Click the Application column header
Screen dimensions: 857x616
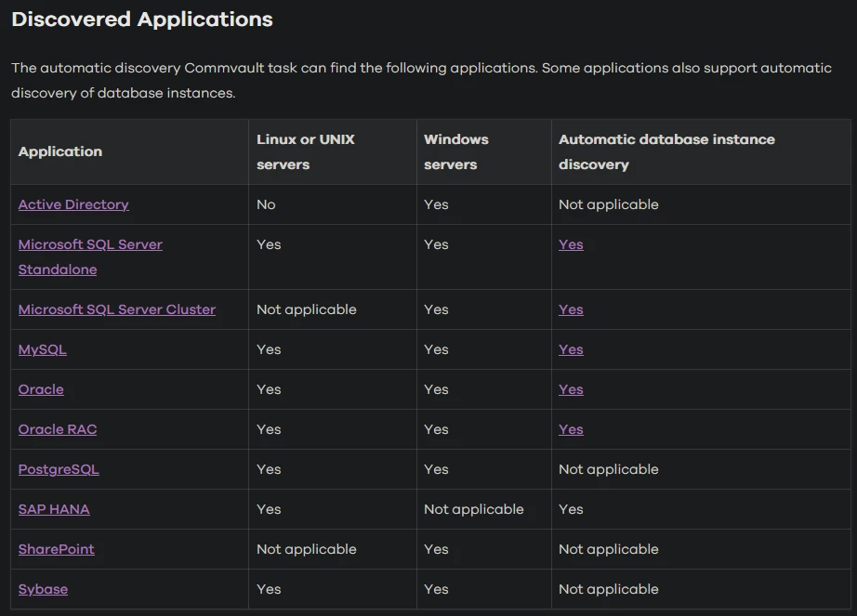(60, 151)
